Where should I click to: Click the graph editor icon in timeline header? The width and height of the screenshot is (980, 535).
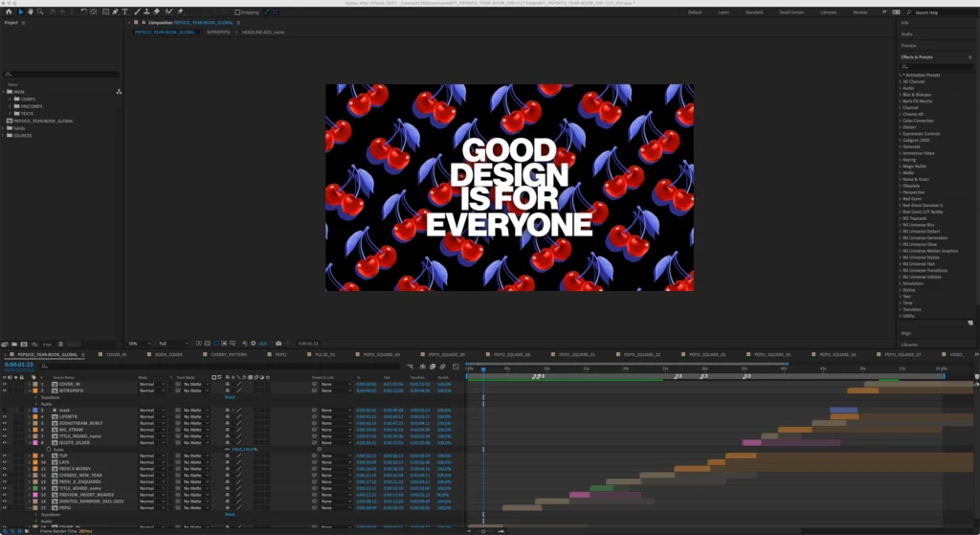pos(456,367)
